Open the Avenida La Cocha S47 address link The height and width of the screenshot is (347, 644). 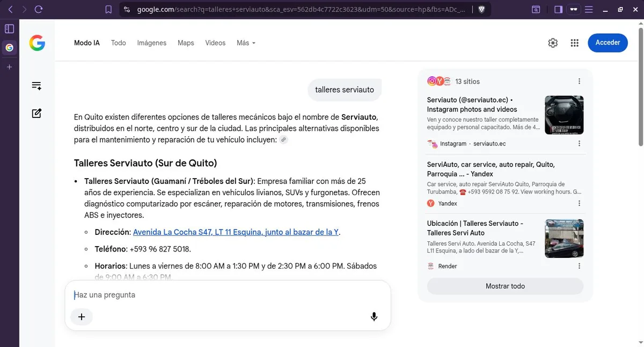[x=236, y=232]
